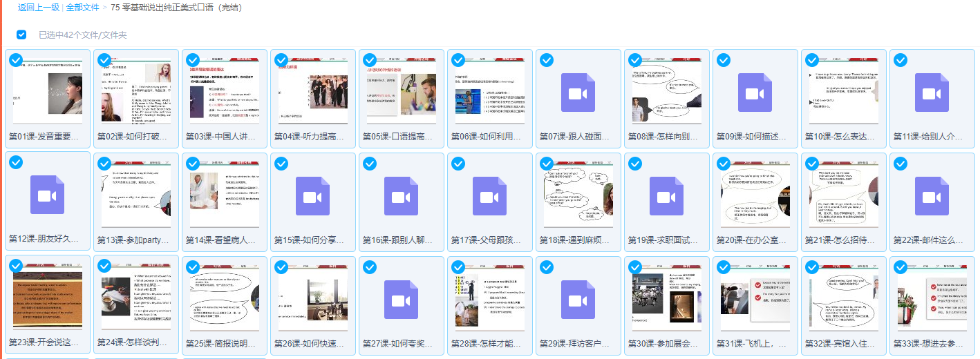The height and width of the screenshot is (359, 980).
Task: Navigate to 全部文件 breadcrumb
Action: point(83,8)
